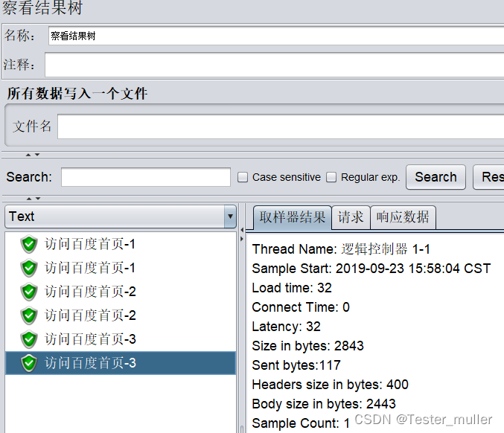Click Size in bytes: 2843
The image size is (504, 433).
click(308, 346)
